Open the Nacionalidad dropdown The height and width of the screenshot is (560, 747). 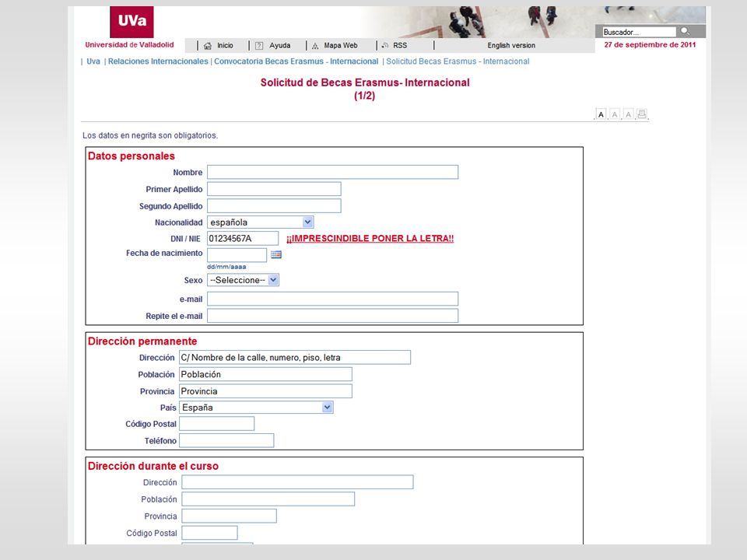[261, 222]
